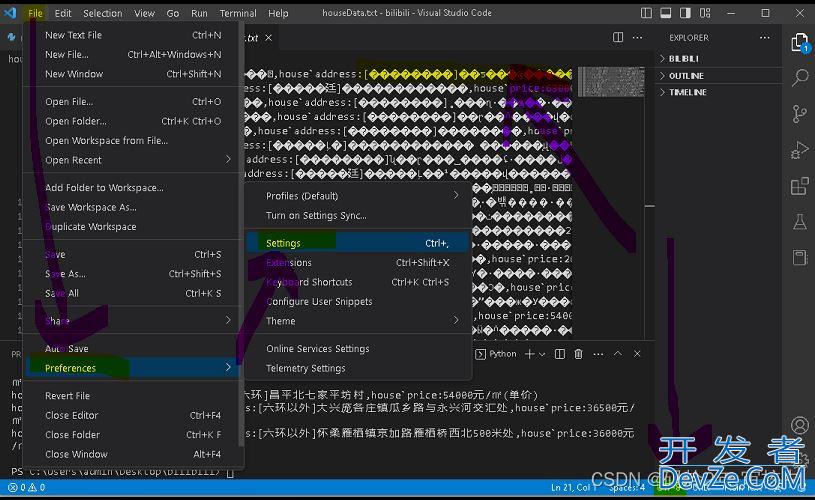This screenshot has height=500, width=815.
Task: Choose Online Services Settings
Action: coord(358,349)
